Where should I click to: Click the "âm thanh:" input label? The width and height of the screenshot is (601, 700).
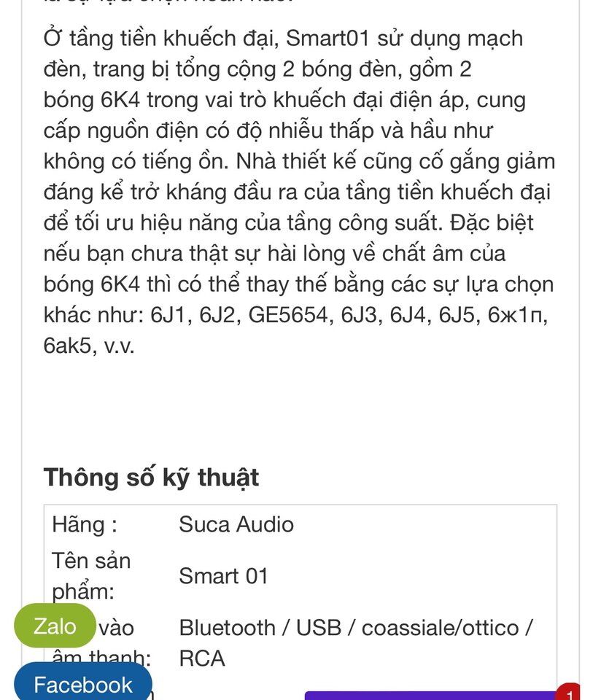tap(101, 658)
